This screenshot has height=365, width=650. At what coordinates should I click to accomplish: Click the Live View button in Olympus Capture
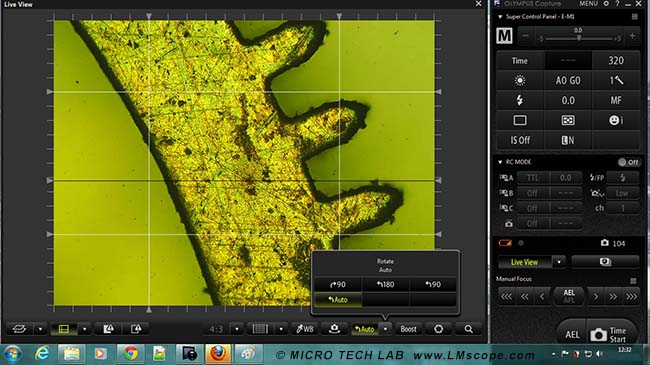pyautogui.click(x=524, y=262)
